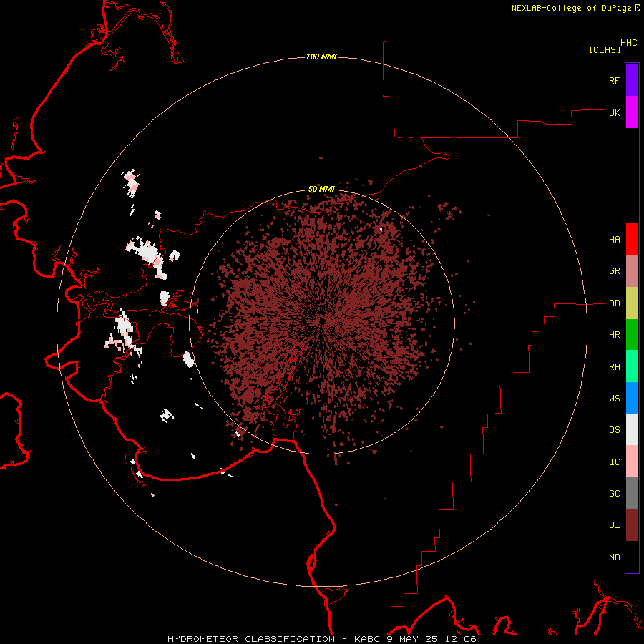Viewport: 644px width, 644px height.
Task: Click the HR legend label
Action: click(614, 335)
